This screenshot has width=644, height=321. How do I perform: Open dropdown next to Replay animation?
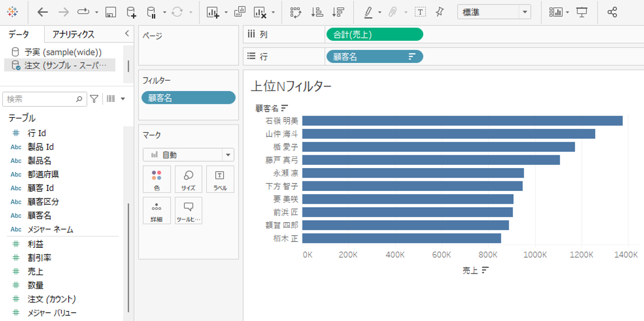[97, 12]
